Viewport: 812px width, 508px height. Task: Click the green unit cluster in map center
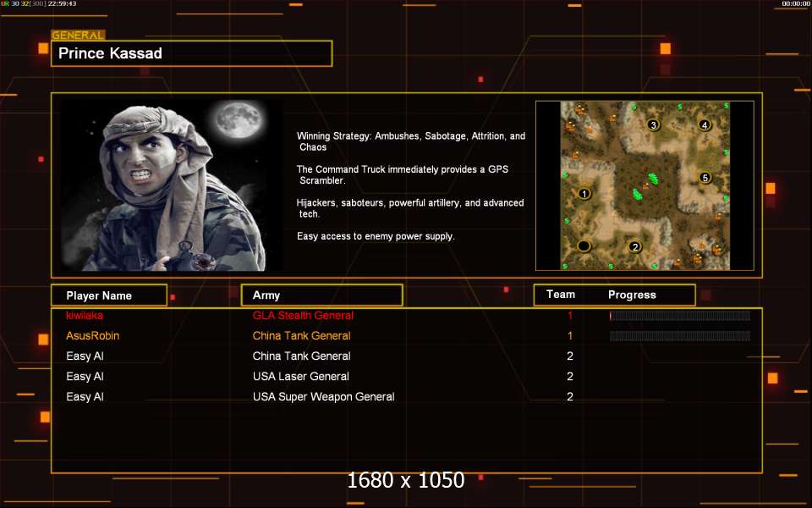(x=645, y=186)
